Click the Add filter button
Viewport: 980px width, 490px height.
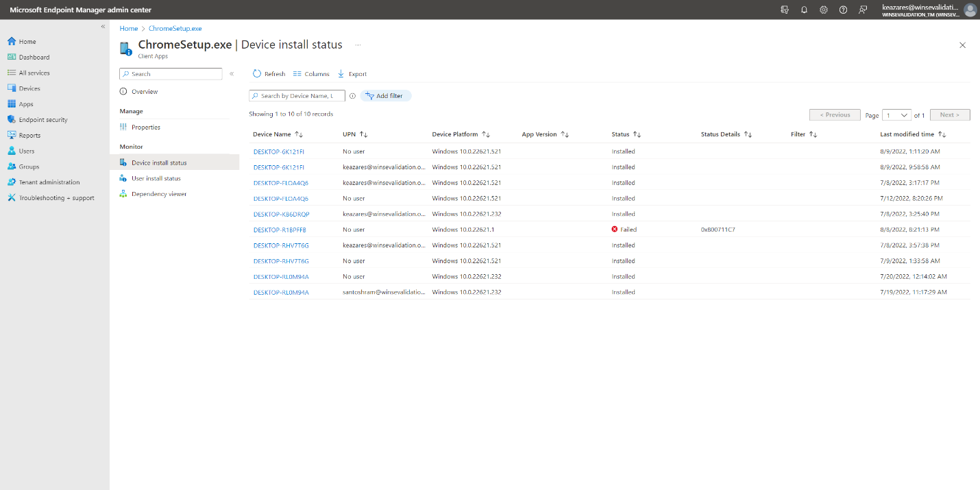point(386,96)
